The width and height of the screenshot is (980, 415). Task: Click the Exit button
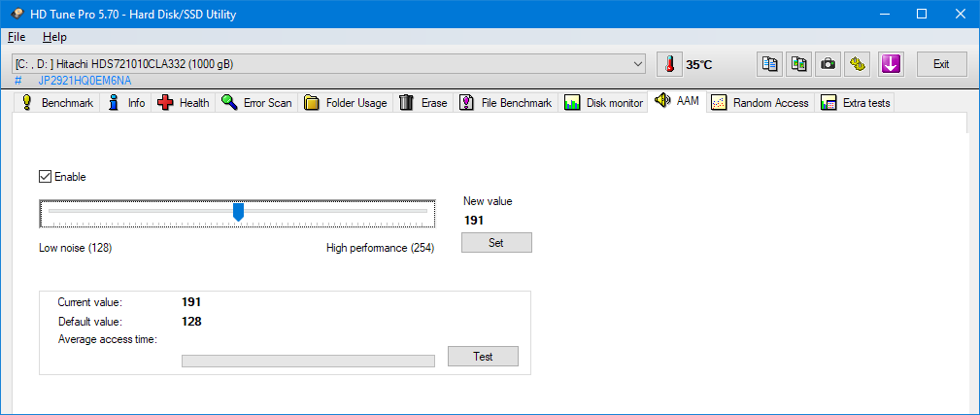pos(941,64)
